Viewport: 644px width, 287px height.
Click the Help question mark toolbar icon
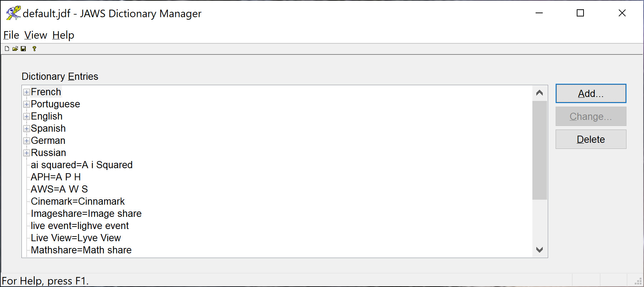coord(34,48)
